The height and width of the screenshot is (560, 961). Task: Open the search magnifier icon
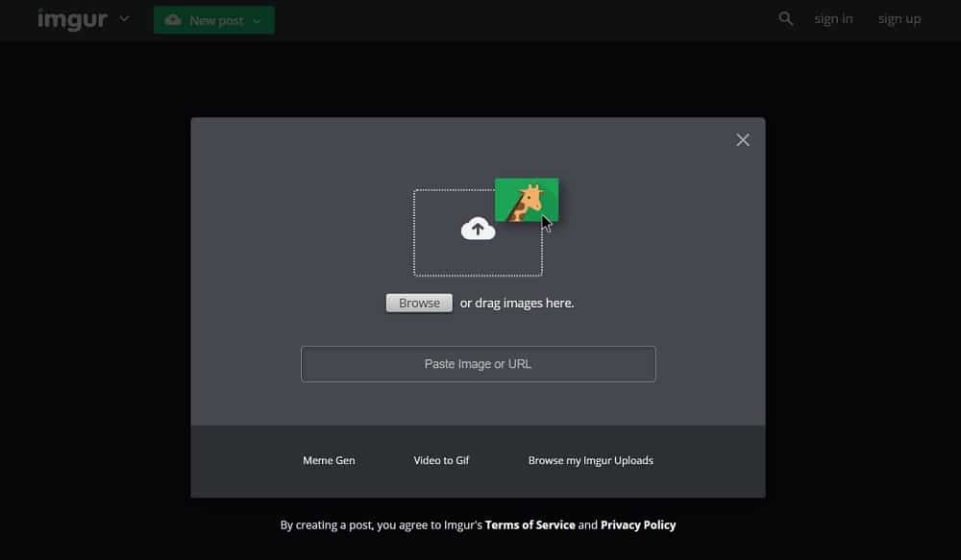[x=785, y=18]
